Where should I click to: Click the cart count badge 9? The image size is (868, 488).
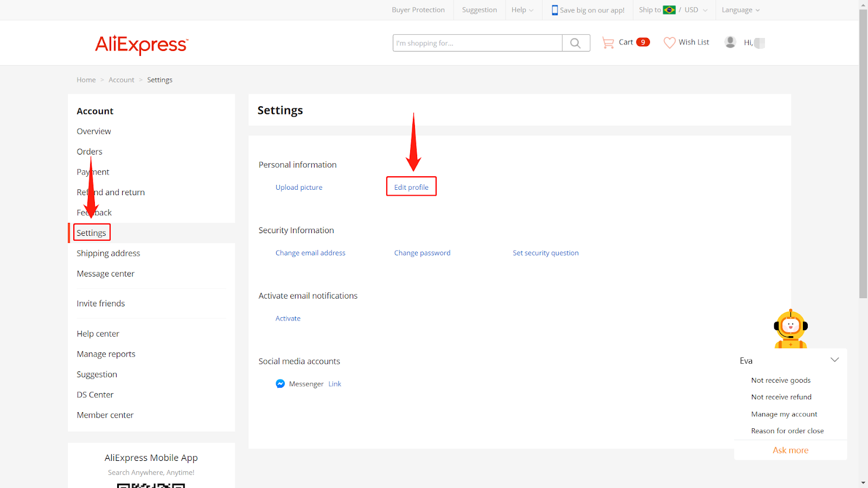coord(643,42)
